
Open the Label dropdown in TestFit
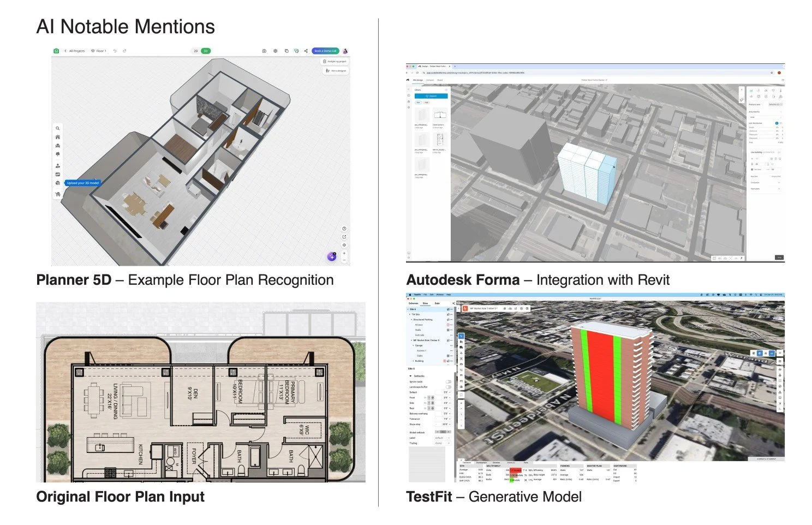442,438
